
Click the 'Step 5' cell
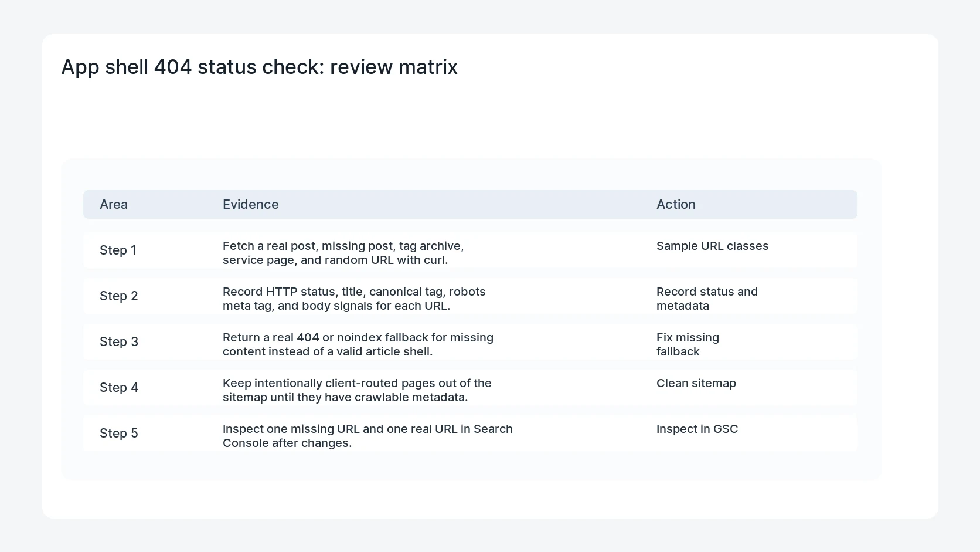click(x=119, y=433)
